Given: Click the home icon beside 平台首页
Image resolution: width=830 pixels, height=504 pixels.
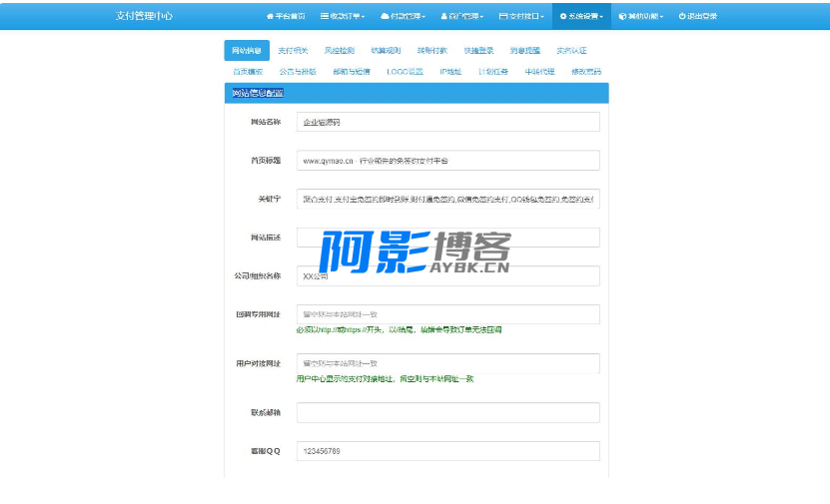Looking at the screenshot, I should click(270, 16).
